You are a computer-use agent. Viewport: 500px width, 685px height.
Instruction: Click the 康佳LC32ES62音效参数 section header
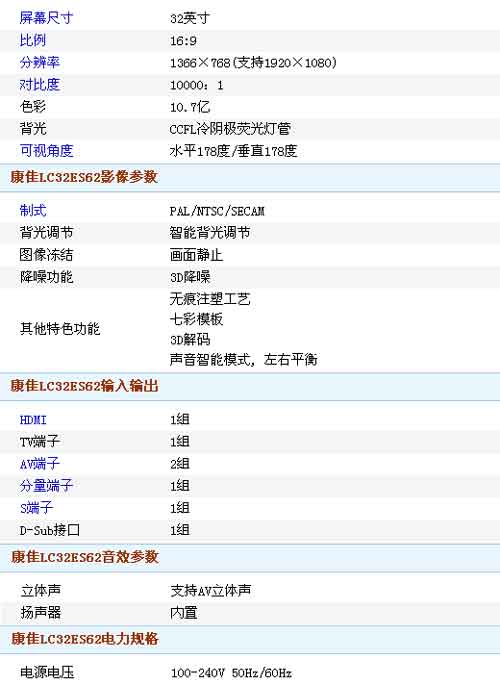tap(85, 557)
